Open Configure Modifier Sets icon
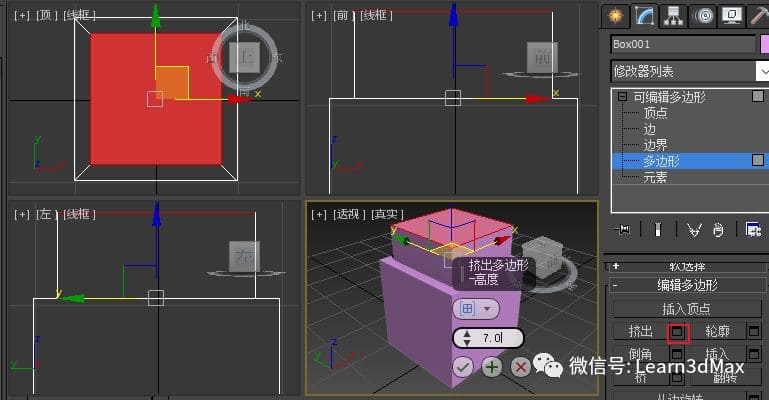Screen dimensions: 769x400 click(x=753, y=229)
